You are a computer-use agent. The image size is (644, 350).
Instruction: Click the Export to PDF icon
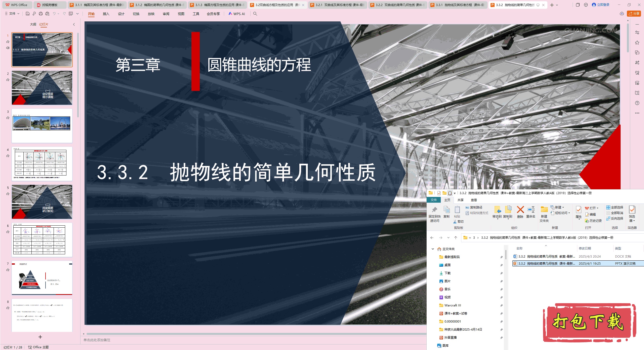(34, 14)
